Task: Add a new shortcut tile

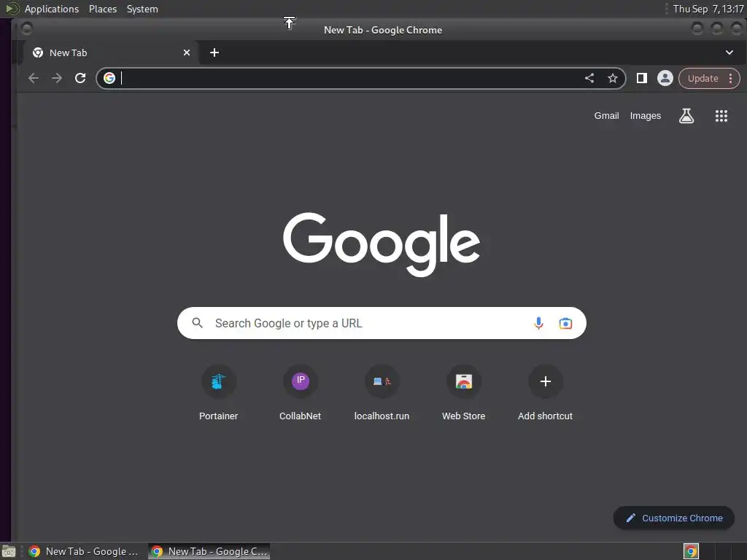Action: tap(546, 393)
